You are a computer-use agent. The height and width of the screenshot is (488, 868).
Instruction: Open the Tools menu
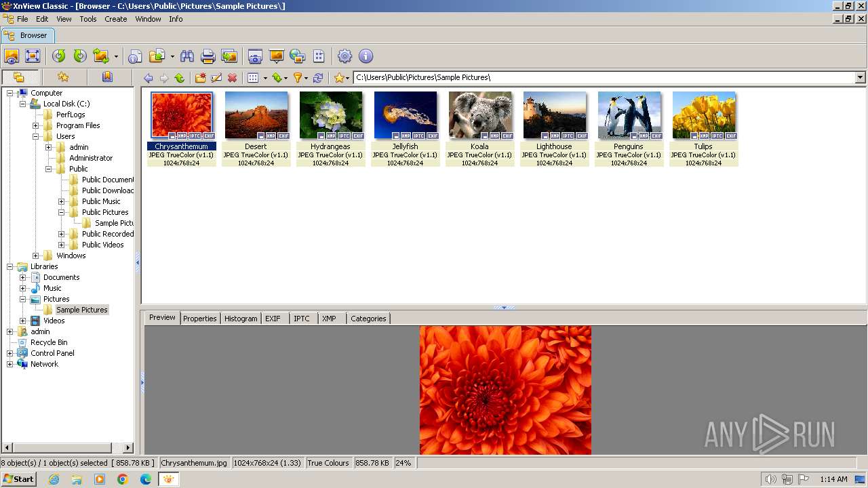[x=88, y=19]
